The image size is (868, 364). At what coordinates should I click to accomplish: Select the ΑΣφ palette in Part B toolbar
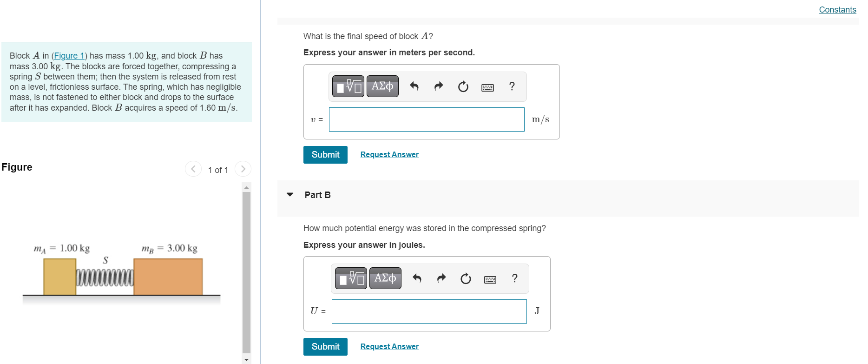tap(385, 278)
